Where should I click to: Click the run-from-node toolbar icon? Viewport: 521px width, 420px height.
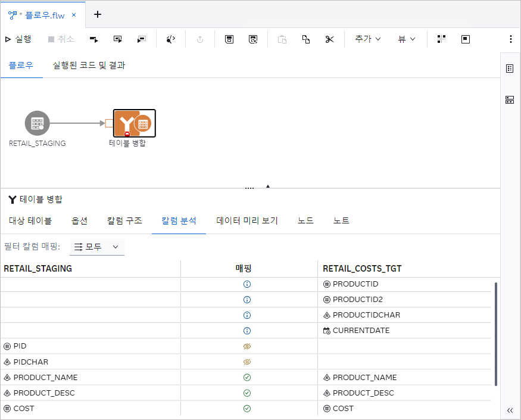point(94,39)
